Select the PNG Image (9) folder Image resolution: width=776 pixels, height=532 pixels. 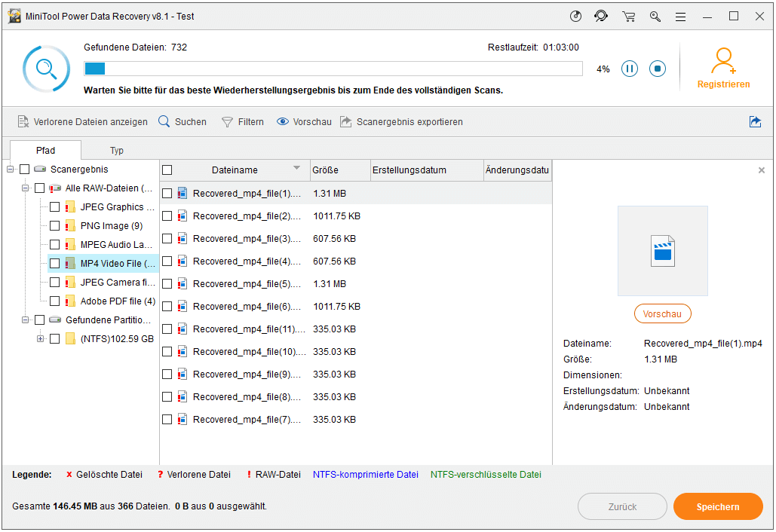click(x=70, y=225)
